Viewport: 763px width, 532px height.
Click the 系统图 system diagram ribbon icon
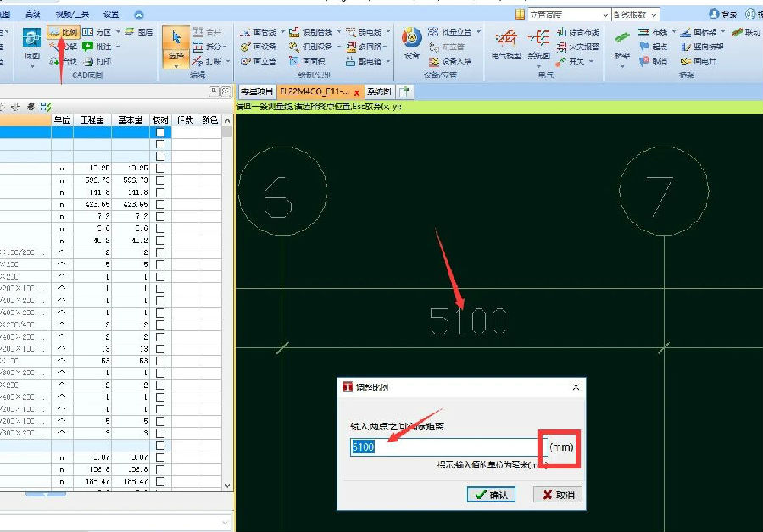pyautogui.click(x=538, y=44)
